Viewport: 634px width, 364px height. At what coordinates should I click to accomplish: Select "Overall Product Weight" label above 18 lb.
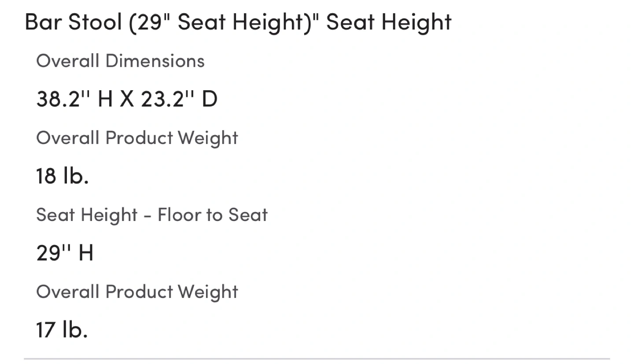click(137, 138)
